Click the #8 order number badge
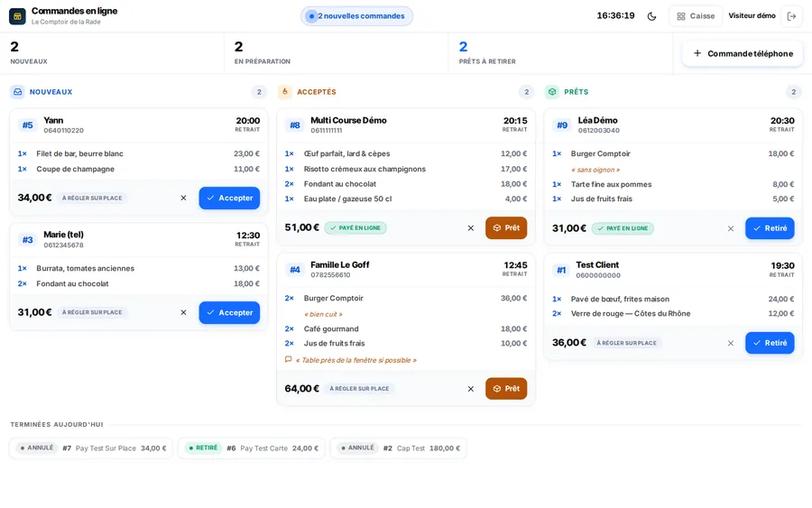The width and height of the screenshot is (812, 508). [x=295, y=125]
